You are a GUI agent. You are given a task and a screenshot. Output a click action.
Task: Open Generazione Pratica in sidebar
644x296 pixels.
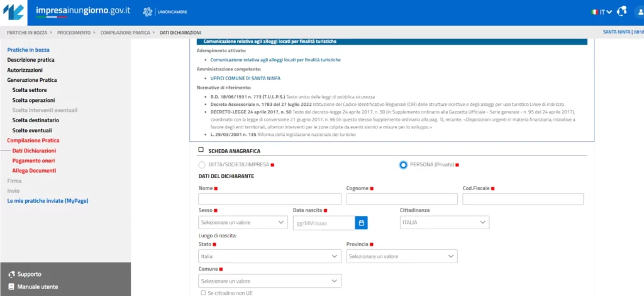32,80
